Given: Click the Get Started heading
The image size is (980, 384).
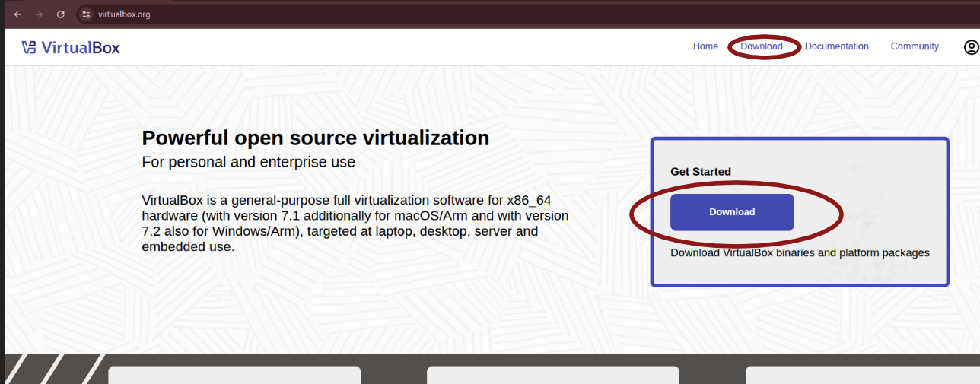Looking at the screenshot, I should (700, 172).
